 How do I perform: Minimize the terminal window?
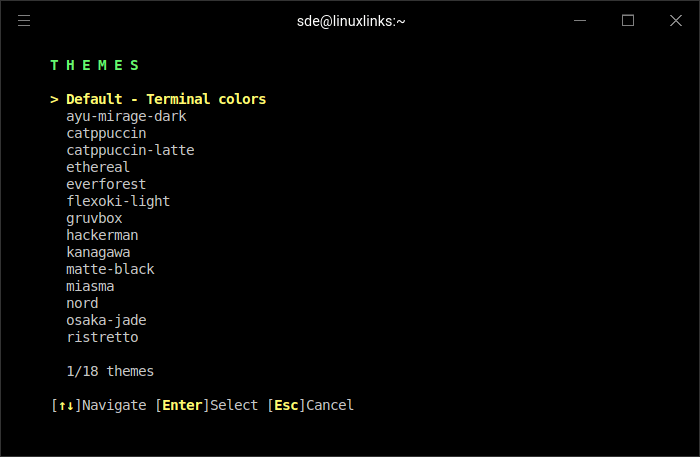581,20
